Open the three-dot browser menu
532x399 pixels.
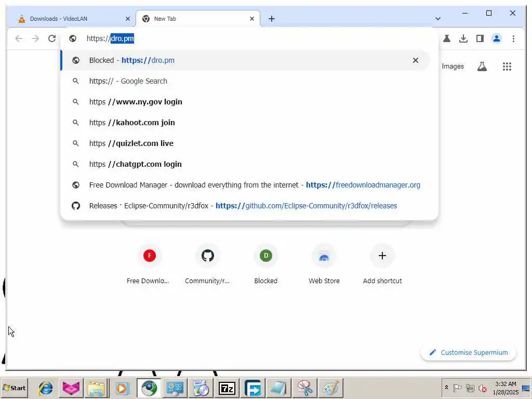click(x=513, y=38)
